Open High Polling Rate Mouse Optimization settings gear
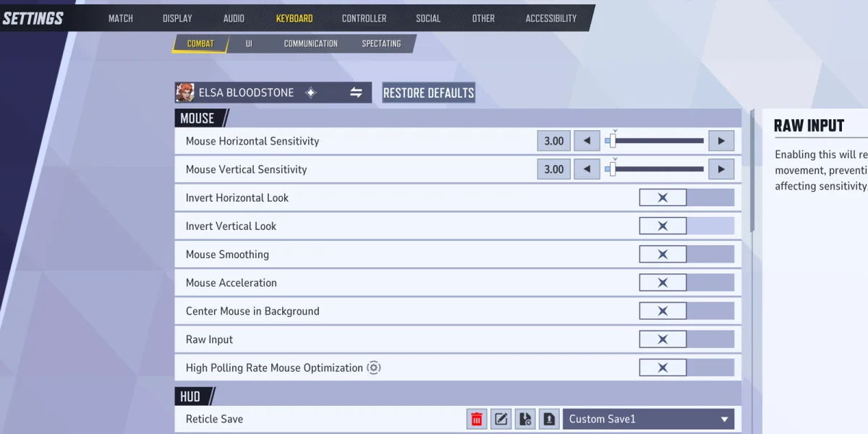868x434 pixels. click(374, 367)
